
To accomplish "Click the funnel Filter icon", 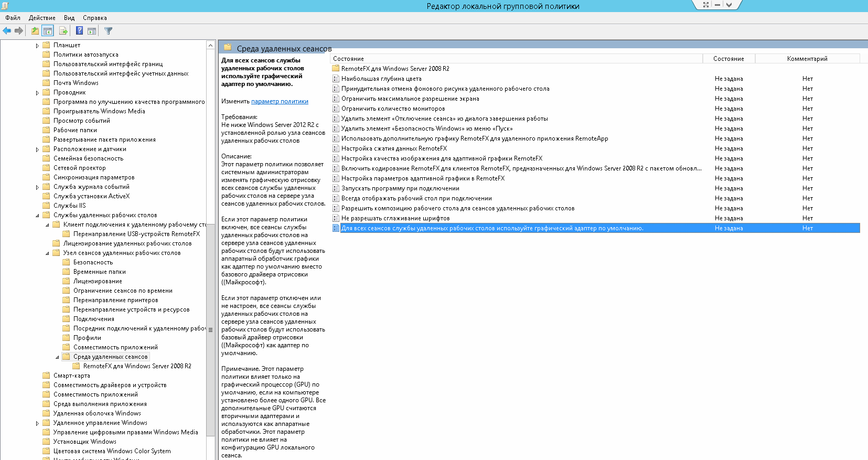I will [x=108, y=31].
